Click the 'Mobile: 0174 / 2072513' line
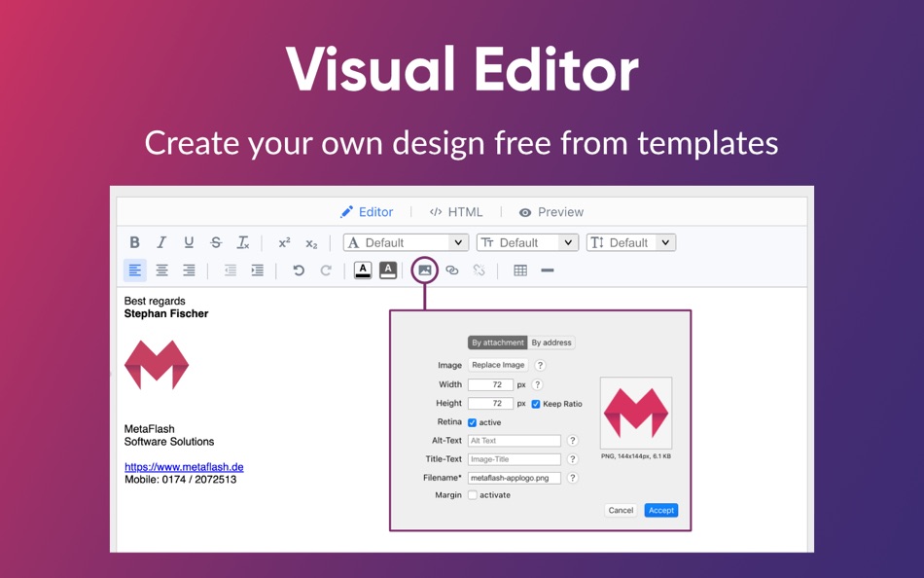This screenshot has height=578, width=924. (180, 480)
